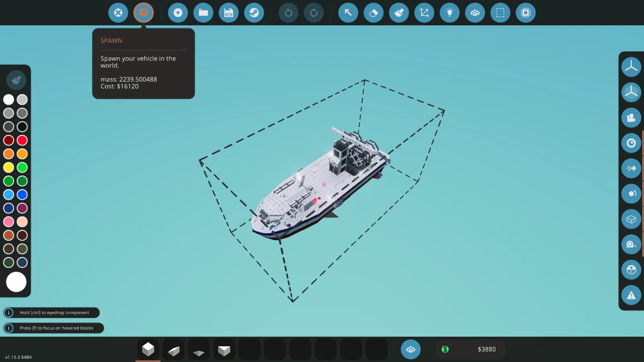This screenshot has height=362, width=644.
Task: Pick the yellow color swatch
Action: tap(8, 167)
